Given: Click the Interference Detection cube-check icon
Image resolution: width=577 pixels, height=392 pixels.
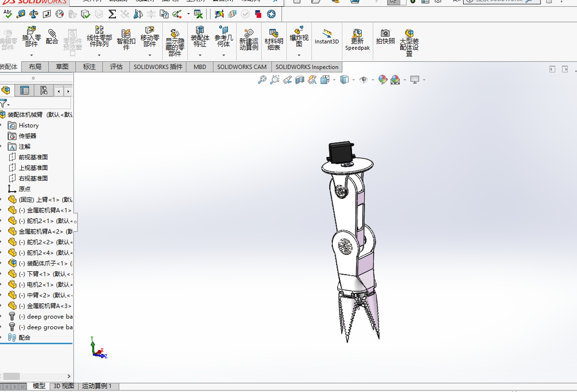Looking at the screenshot, I should point(85,14).
